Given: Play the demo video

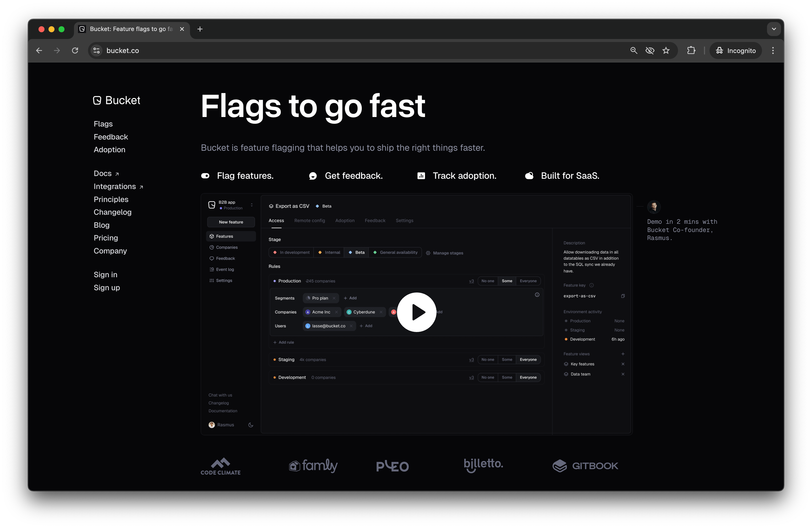Looking at the screenshot, I should [416, 312].
